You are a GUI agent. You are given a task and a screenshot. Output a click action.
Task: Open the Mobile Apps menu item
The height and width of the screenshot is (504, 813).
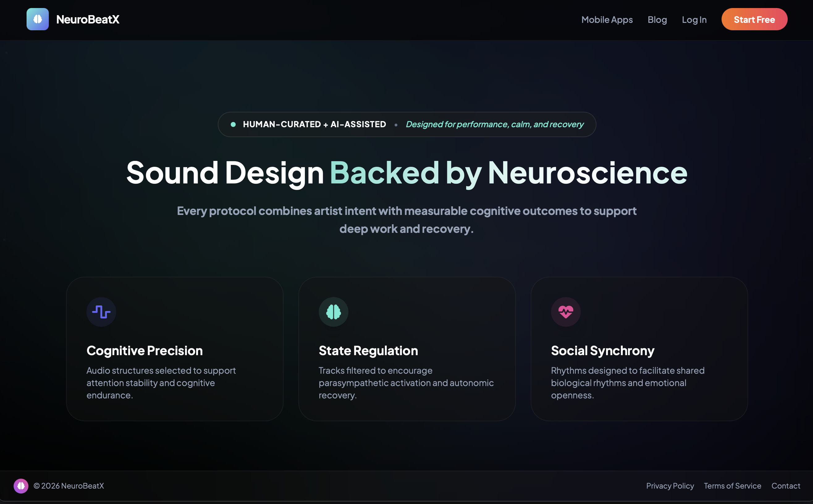coord(607,20)
